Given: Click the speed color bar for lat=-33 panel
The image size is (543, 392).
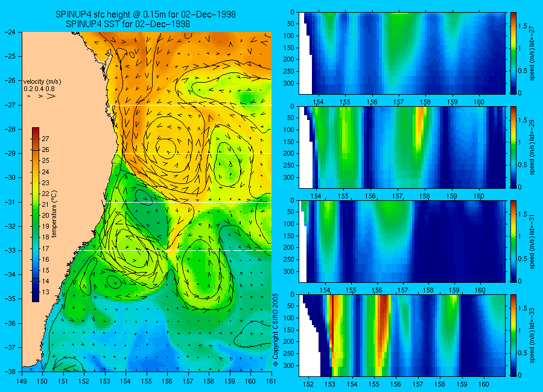Looking at the screenshot, I should [x=513, y=335].
